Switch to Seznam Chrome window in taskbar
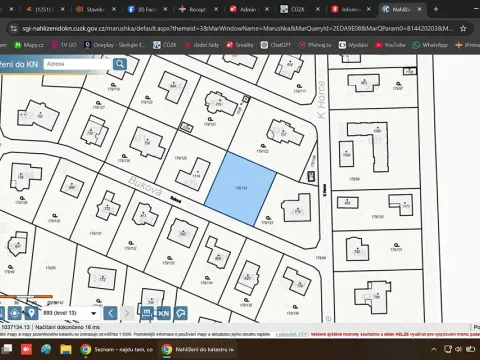The height and width of the screenshot is (360, 480). click(117, 349)
